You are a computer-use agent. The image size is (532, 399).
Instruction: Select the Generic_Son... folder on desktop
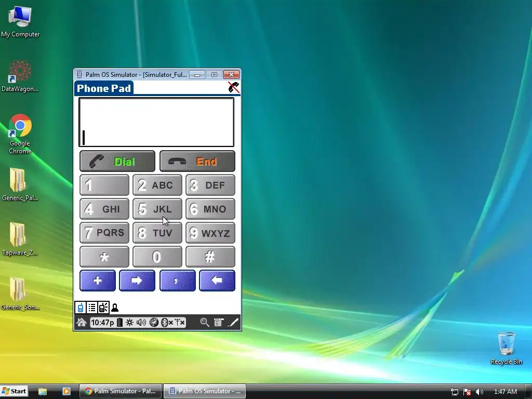click(x=20, y=294)
